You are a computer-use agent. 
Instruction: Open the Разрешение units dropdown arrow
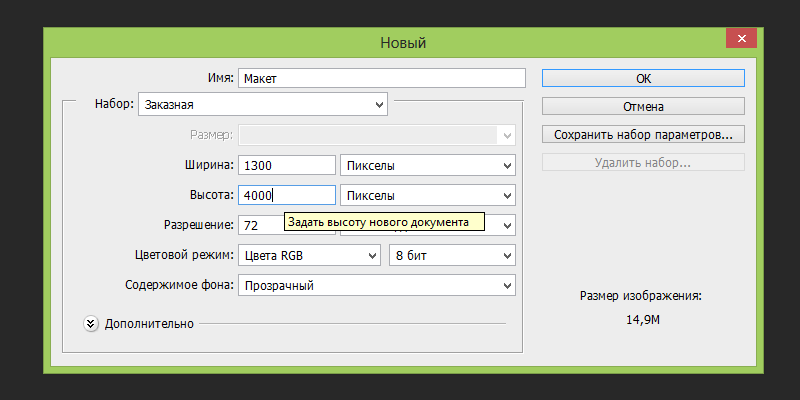click(x=506, y=225)
